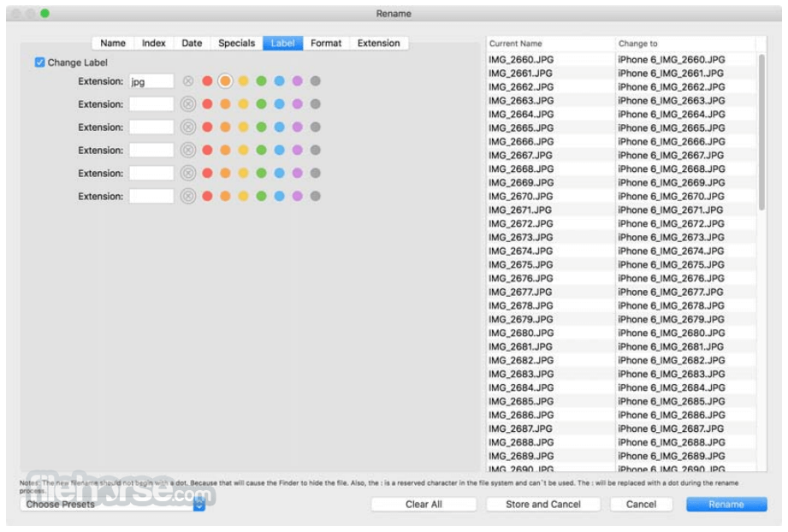Click new name iPhone 6_IMG_2678.JPG

coord(672,305)
